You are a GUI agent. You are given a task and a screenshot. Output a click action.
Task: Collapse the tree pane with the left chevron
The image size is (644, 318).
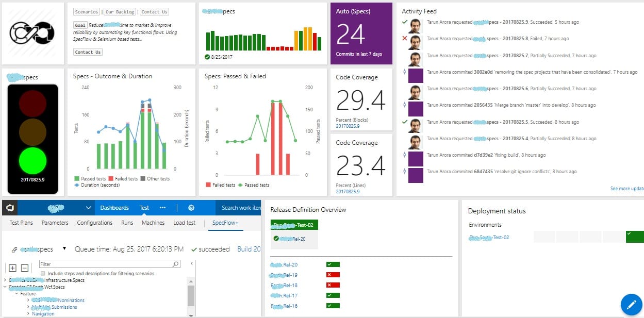pyautogui.click(x=192, y=264)
